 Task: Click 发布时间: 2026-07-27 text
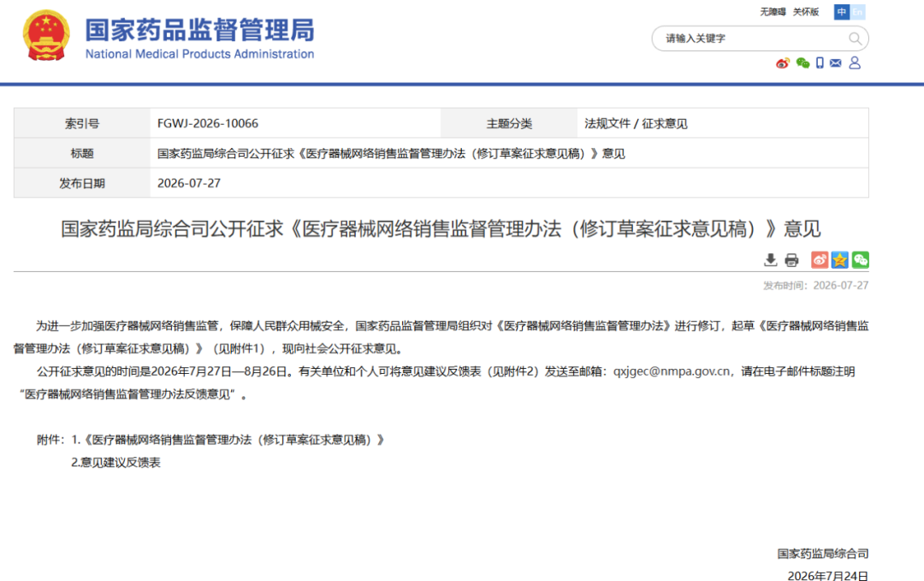pos(815,285)
